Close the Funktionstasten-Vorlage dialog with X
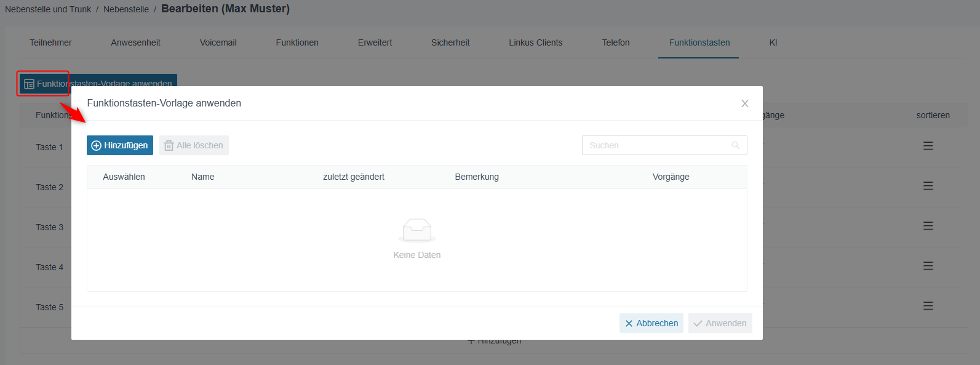The height and width of the screenshot is (365, 980). tap(745, 103)
